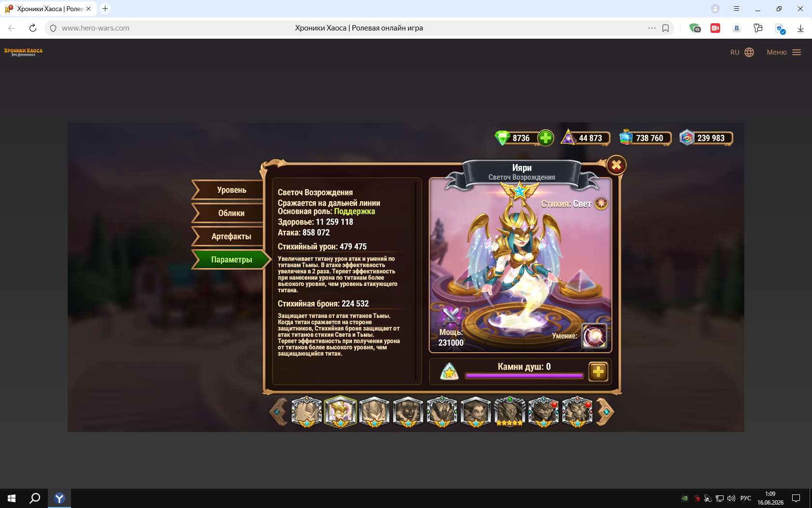Image resolution: width=812 pixels, height=508 pixels.
Task: Add emeralds with the green plus button
Action: pos(546,138)
